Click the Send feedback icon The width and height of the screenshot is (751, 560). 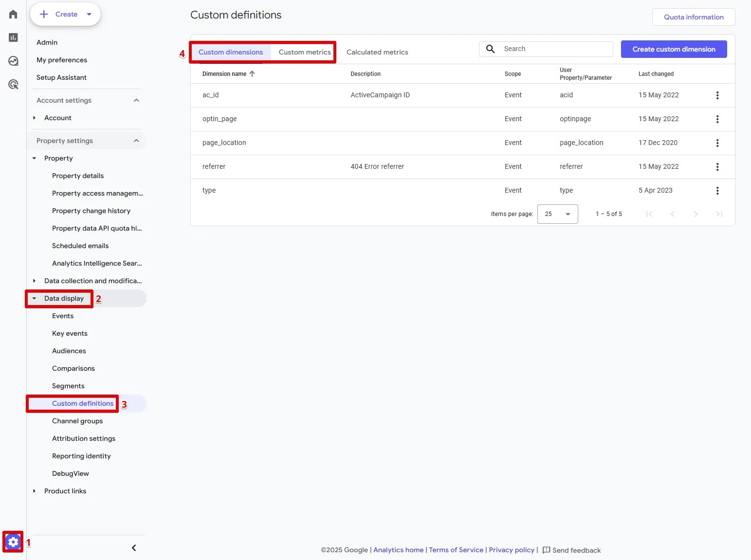pyautogui.click(x=546, y=550)
